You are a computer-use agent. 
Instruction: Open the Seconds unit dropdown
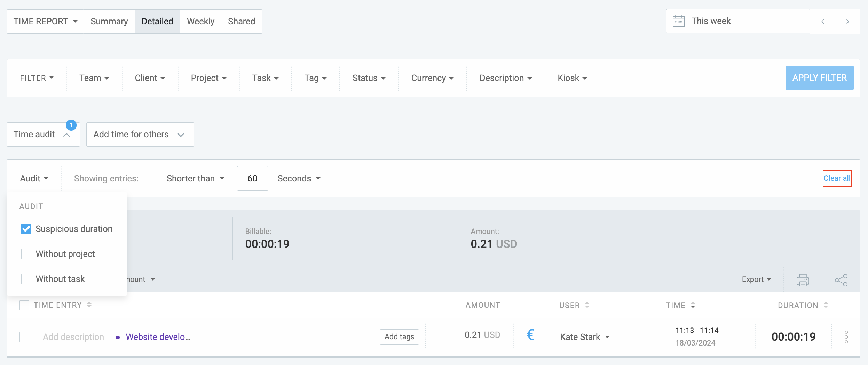299,178
